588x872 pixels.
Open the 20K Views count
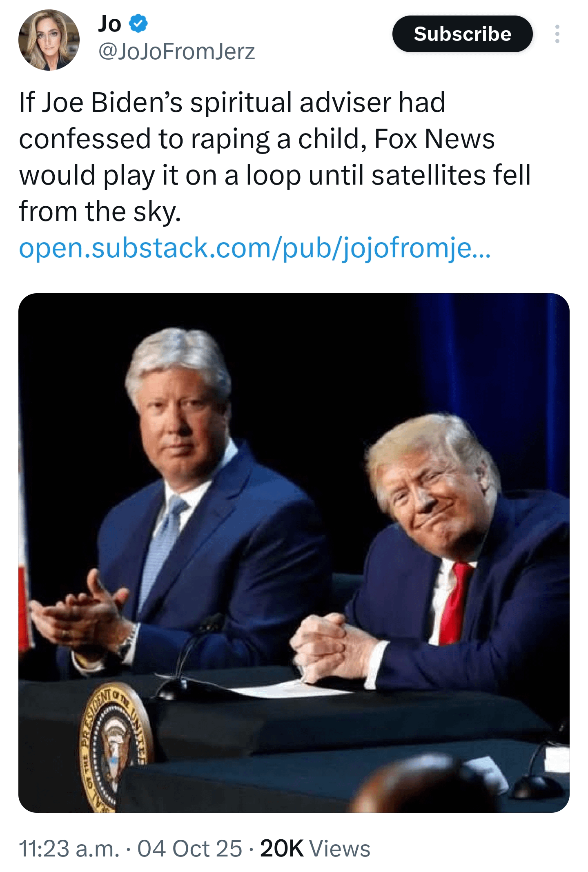point(315,848)
